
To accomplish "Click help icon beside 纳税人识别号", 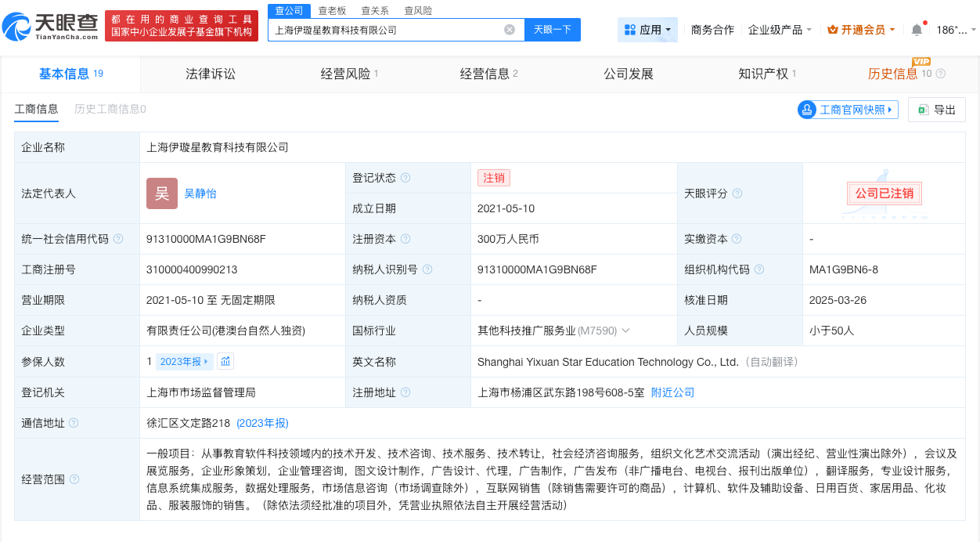I will (x=427, y=269).
